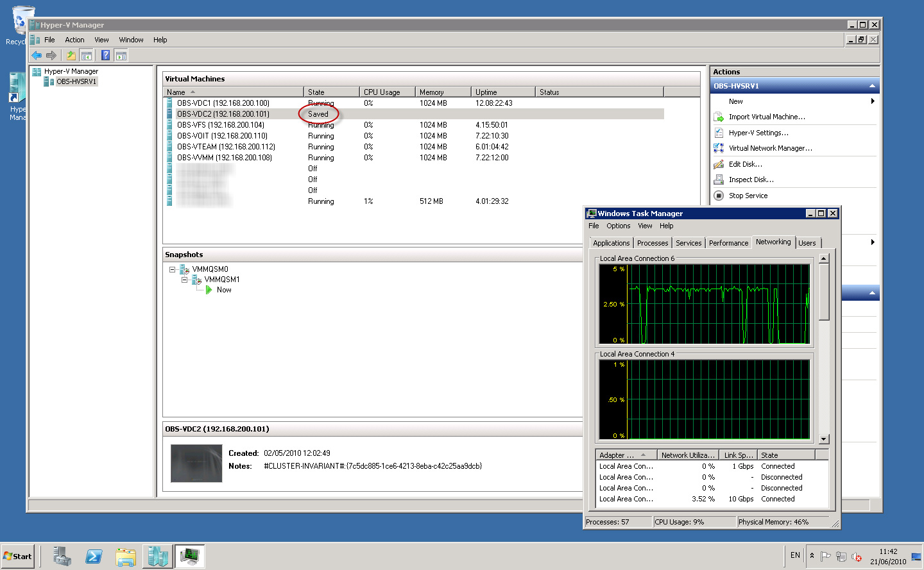
Task: Toggle the Show/Hide console tree visibility
Action: [x=87, y=55]
